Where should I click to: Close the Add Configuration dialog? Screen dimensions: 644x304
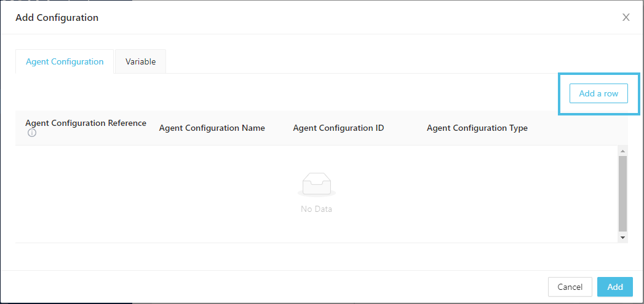(626, 17)
